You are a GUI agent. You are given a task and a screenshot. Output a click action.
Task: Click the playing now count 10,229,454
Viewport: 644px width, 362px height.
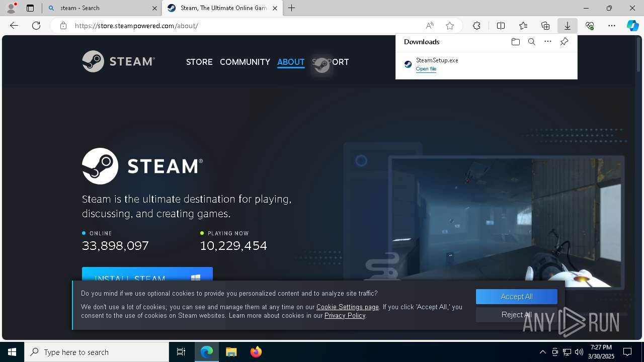click(x=233, y=245)
